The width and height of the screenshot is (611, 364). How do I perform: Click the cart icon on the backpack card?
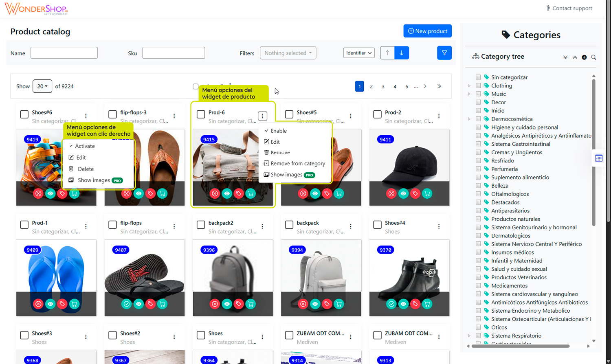click(339, 304)
